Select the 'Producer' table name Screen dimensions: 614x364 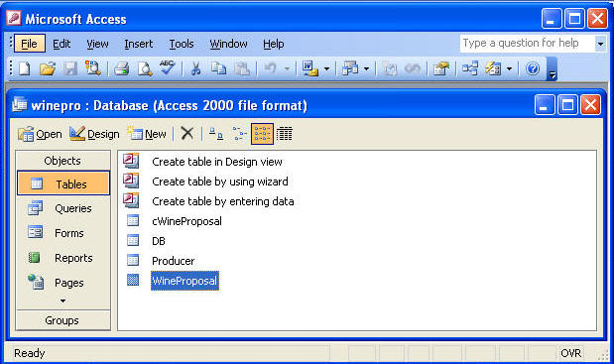coord(173,261)
